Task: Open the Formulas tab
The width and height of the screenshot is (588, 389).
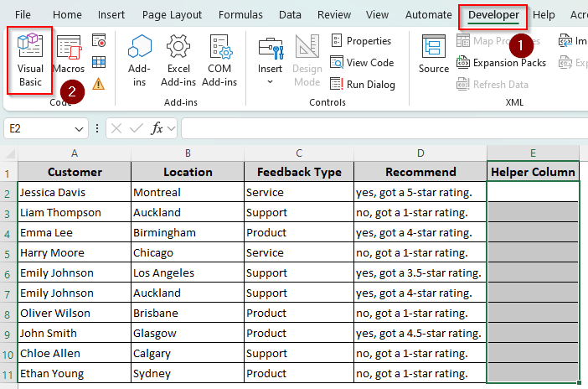Action: click(x=240, y=14)
